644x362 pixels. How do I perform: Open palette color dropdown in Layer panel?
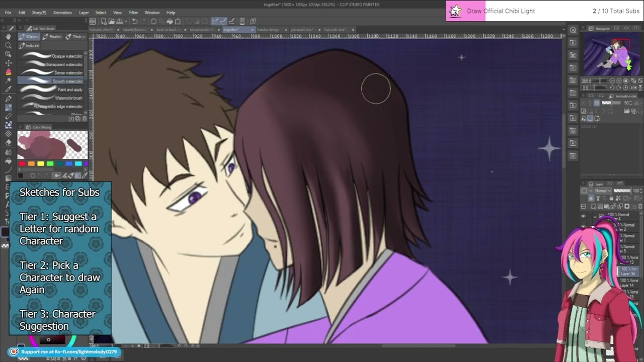point(587,191)
